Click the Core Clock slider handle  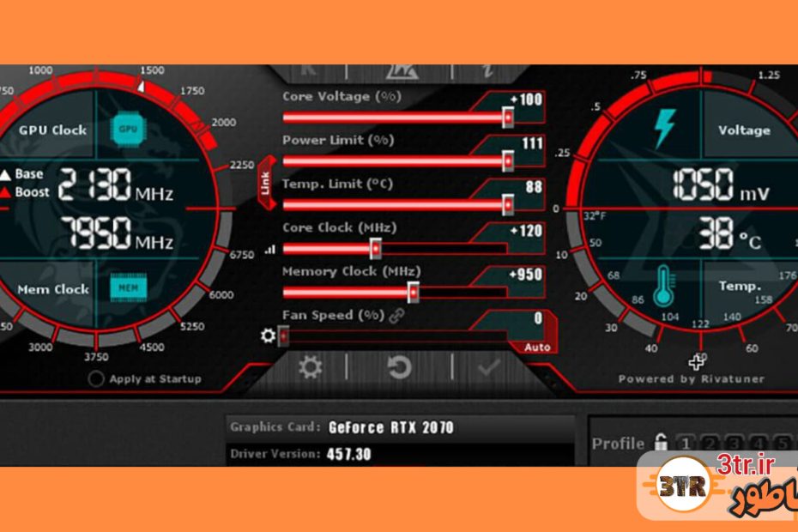(376, 249)
